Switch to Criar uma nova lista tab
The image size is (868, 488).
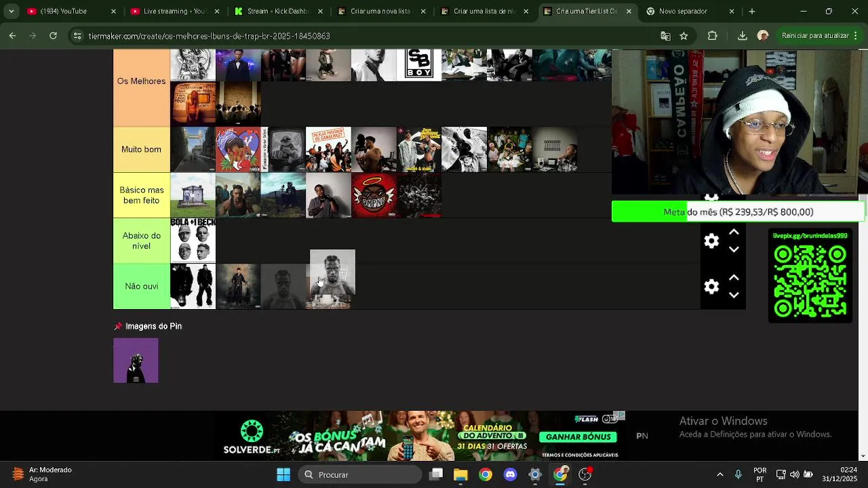pyautogui.click(x=380, y=12)
